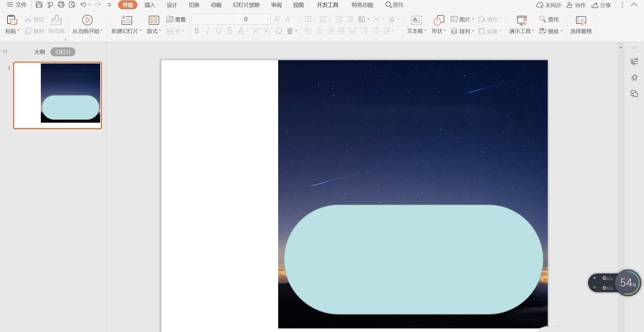This screenshot has width=644, height=332.
Task: Start slideshow from current slide icon
Action: coord(87,20)
